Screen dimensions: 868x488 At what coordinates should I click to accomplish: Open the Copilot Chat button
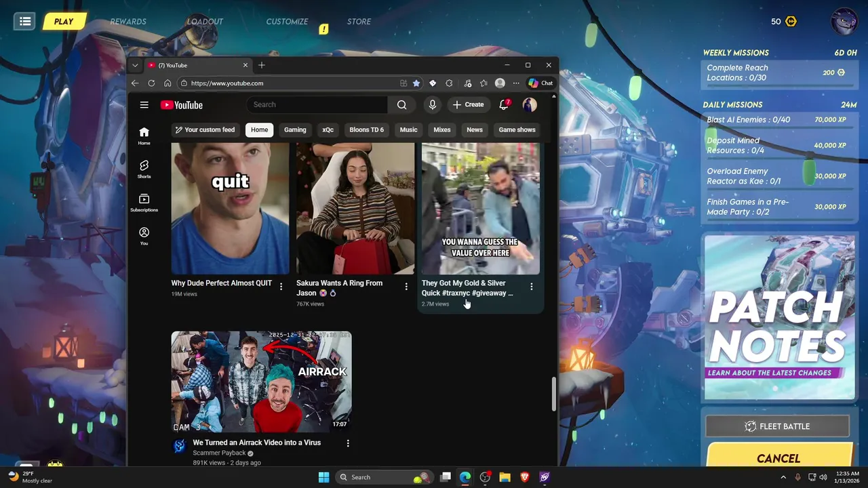[541, 83]
